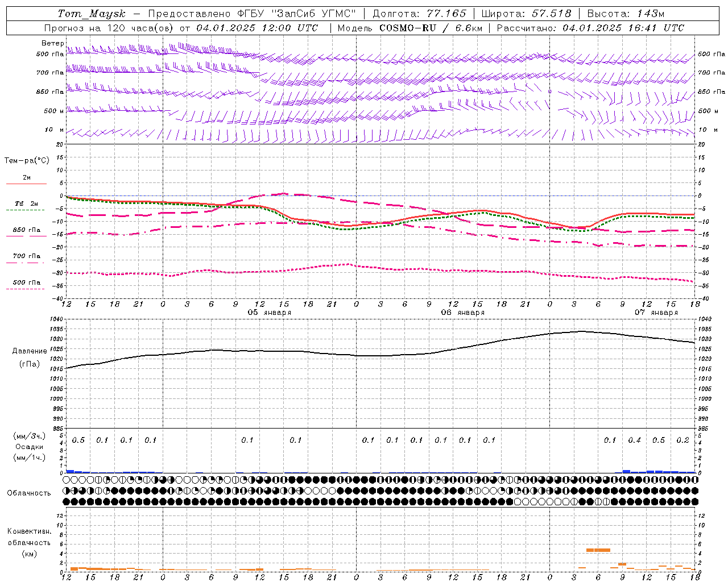This screenshot has height=582, width=728.
Task: Click the 07 января date label
Action: click(x=656, y=313)
